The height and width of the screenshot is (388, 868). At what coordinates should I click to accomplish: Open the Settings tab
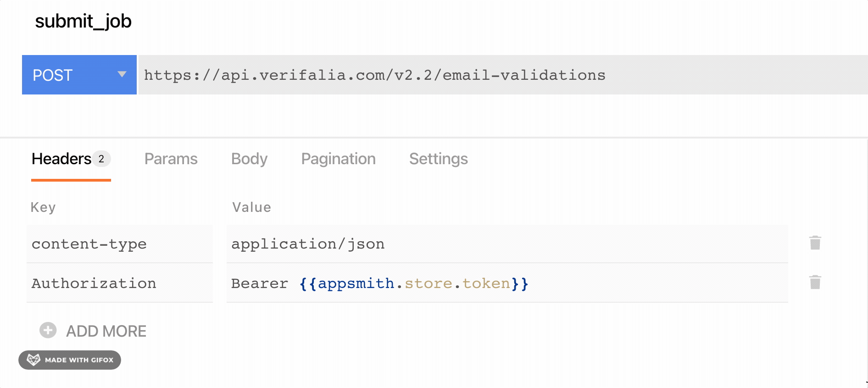point(438,159)
